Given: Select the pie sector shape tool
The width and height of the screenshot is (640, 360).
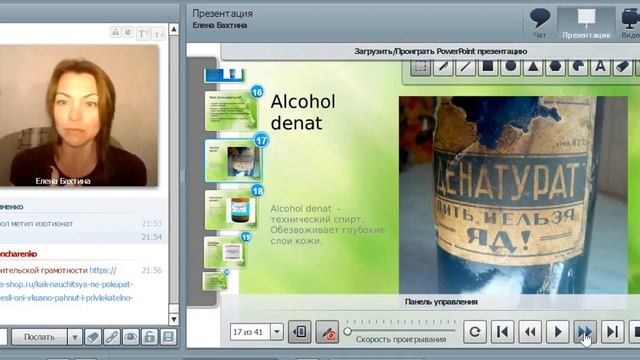Looking at the screenshot, I should pyautogui.click(x=578, y=67).
